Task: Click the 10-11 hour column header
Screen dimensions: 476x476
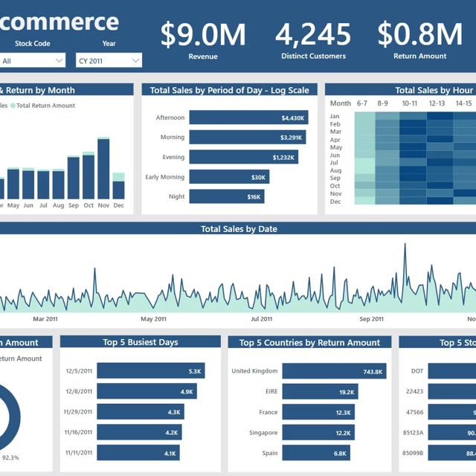Action: (410, 103)
